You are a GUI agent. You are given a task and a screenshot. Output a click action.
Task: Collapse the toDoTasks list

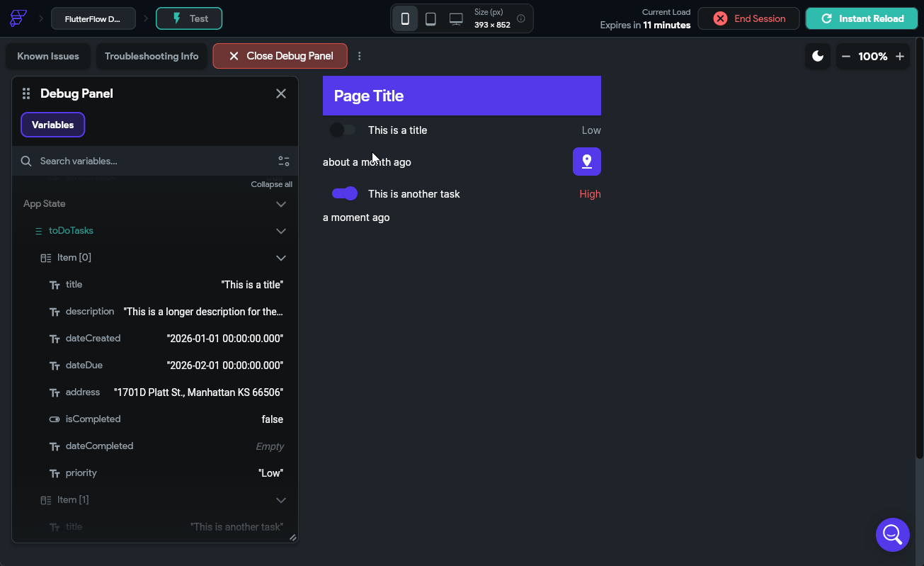pyautogui.click(x=281, y=231)
